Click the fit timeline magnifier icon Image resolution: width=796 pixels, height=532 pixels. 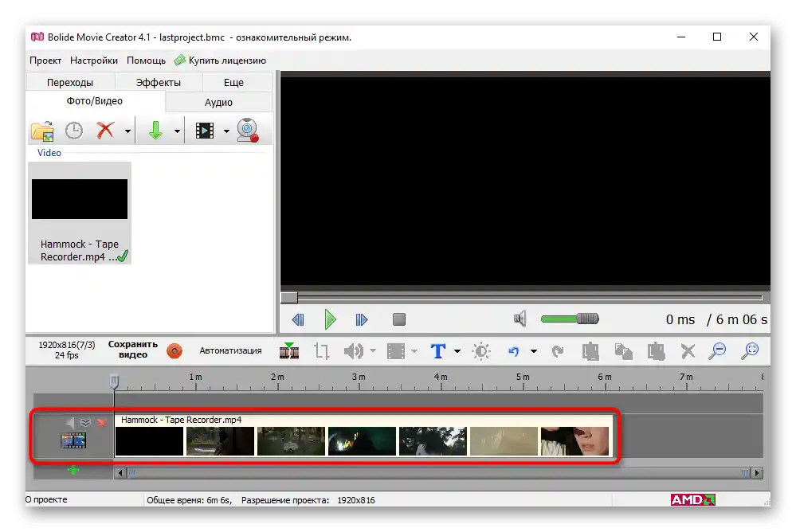[x=750, y=350]
